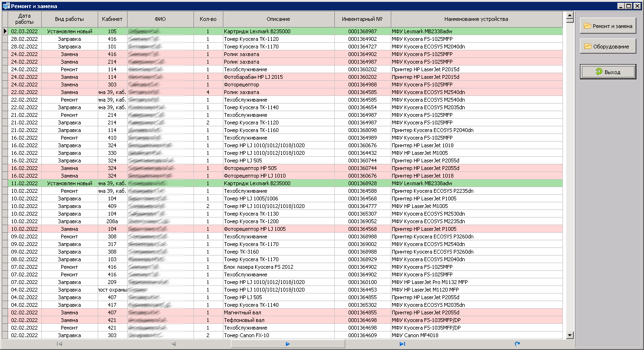
Task: Click the Принтер Kyocera ECOSYS P2040dn device
Action: click(x=476, y=130)
